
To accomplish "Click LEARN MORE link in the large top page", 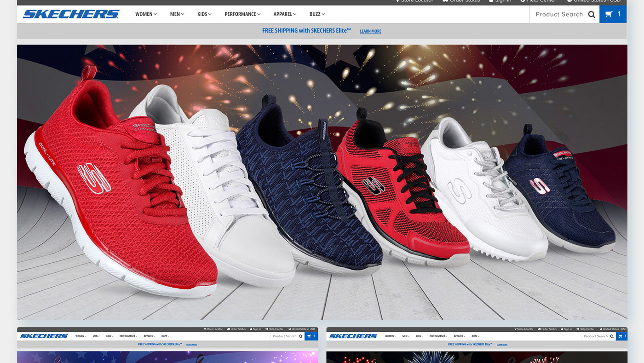I will click(370, 31).
